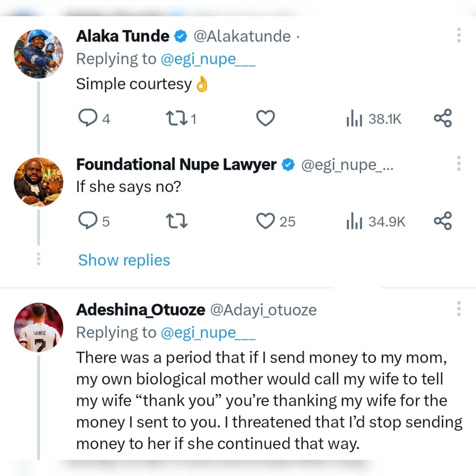Image resolution: width=476 pixels, height=476 pixels.
Task: Open more options on Foundational Nupe Lawyer's tweet
Action: [x=459, y=164]
